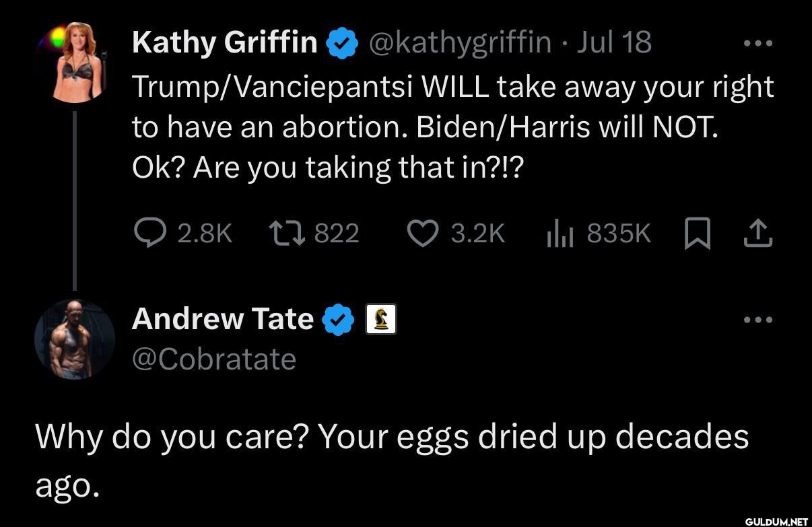Image resolution: width=812 pixels, height=527 pixels.
Task: Click the Kathy Griffin display name
Action: (x=225, y=43)
